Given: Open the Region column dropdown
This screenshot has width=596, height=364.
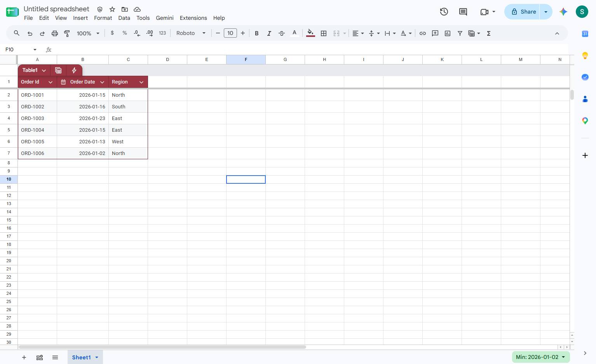Looking at the screenshot, I should 141,82.
